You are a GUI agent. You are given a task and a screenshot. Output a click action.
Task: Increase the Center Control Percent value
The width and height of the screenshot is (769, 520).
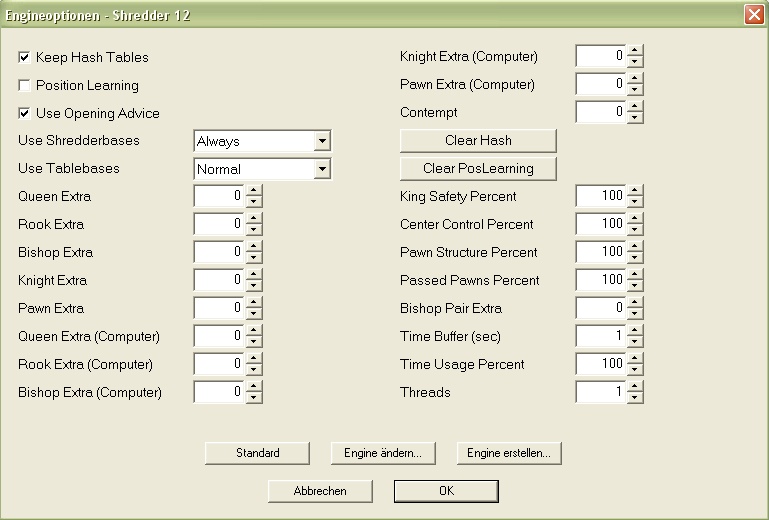[x=635, y=219]
